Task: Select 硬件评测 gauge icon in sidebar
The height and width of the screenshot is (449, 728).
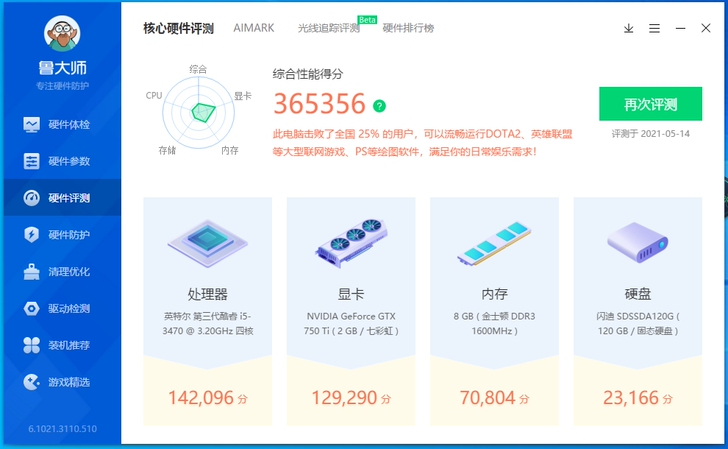Action: point(32,198)
